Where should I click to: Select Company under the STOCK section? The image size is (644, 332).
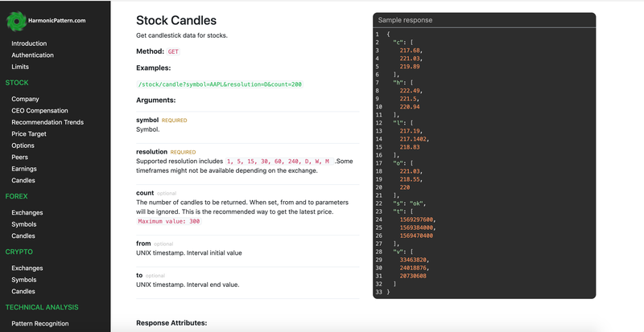point(25,99)
